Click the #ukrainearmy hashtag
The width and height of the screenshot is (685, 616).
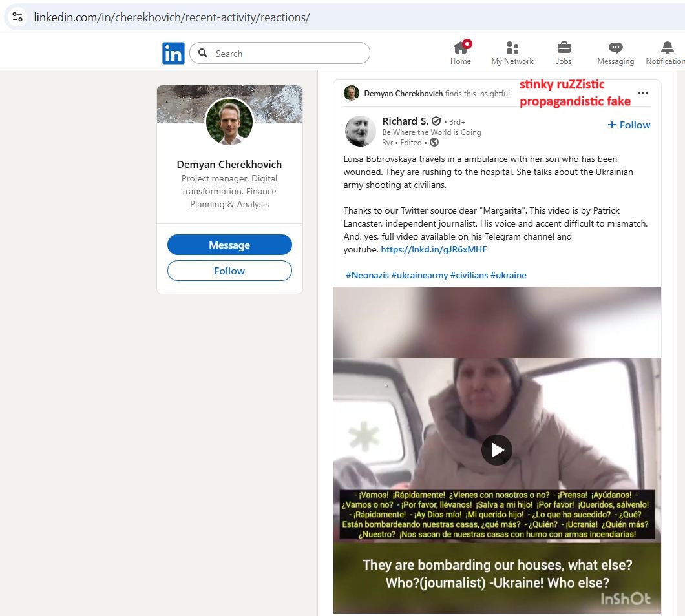pyautogui.click(x=419, y=275)
